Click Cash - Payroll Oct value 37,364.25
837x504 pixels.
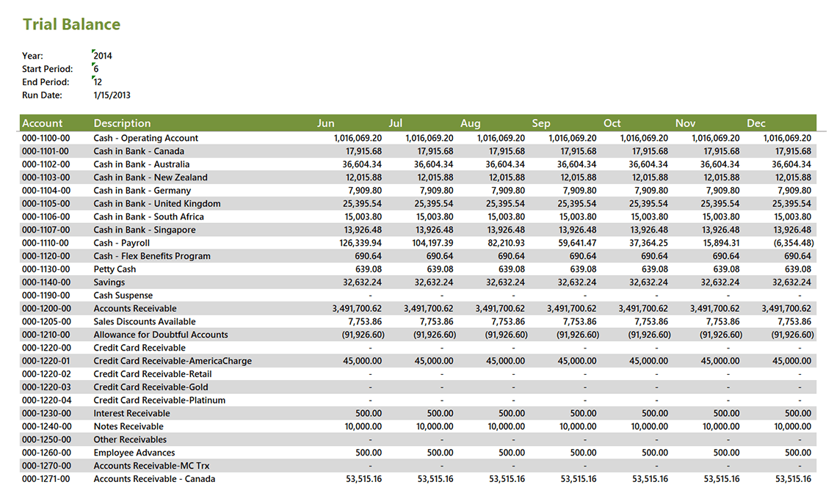point(648,244)
